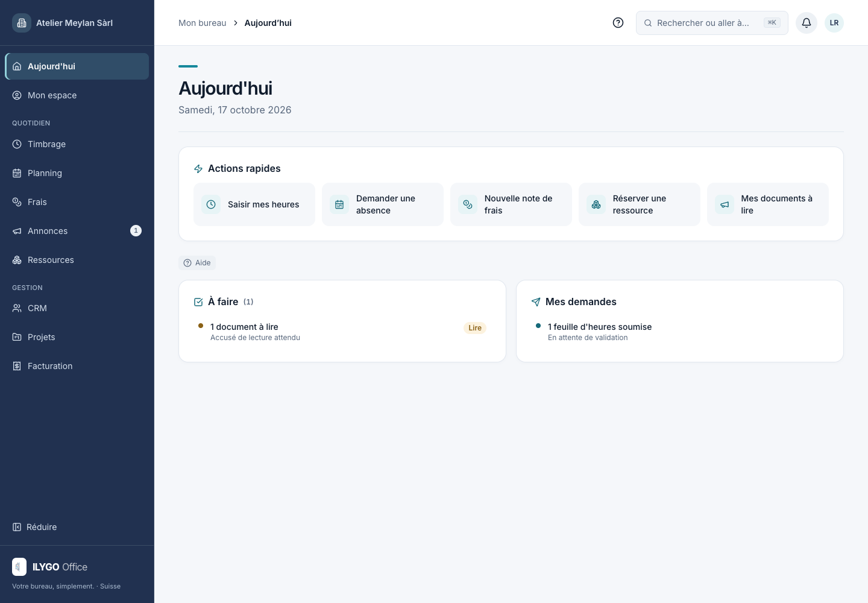Collapse the sidebar with Réduire
Image resolution: width=868 pixels, height=603 pixels.
(35, 527)
